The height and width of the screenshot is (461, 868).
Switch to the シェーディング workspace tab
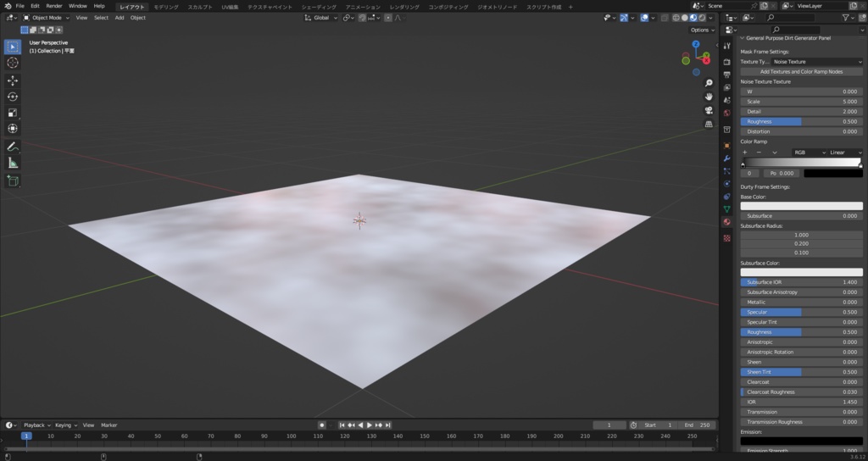[x=319, y=7]
